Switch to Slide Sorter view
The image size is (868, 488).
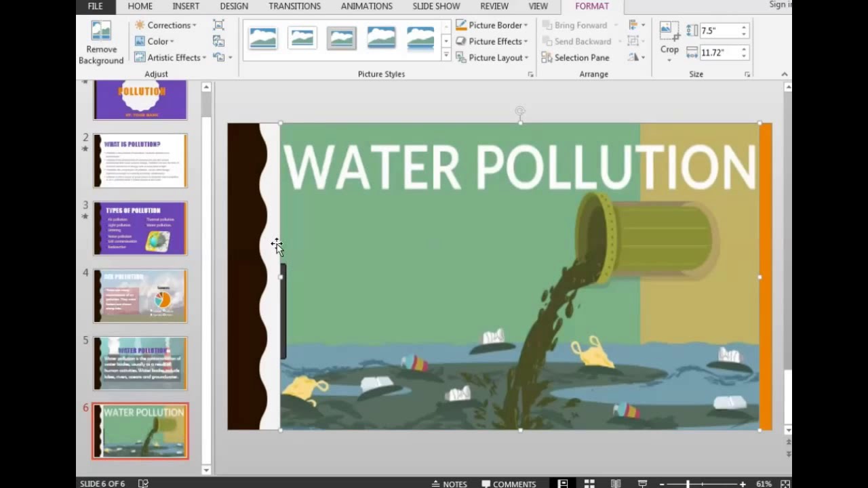[x=589, y=483]
